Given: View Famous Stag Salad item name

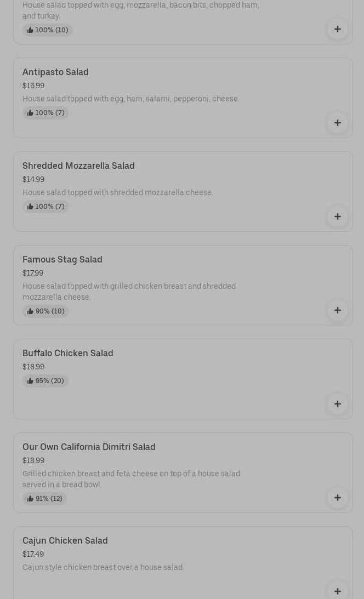Looking at the screenshot, I should point(62,259).
